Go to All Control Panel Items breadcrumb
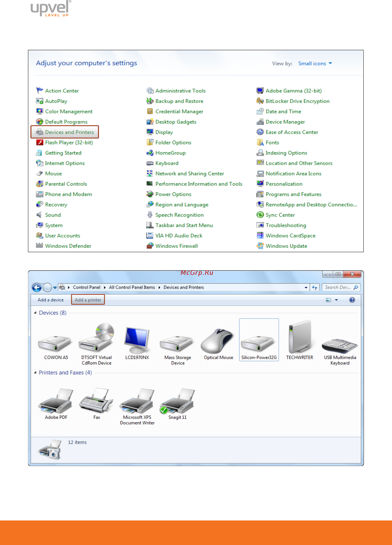 tap(132, 287)
